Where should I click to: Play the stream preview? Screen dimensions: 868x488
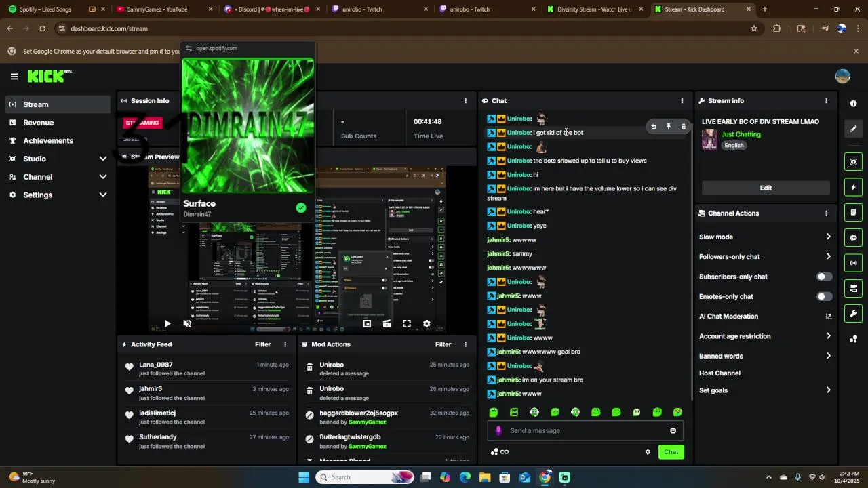pos(167,323)
